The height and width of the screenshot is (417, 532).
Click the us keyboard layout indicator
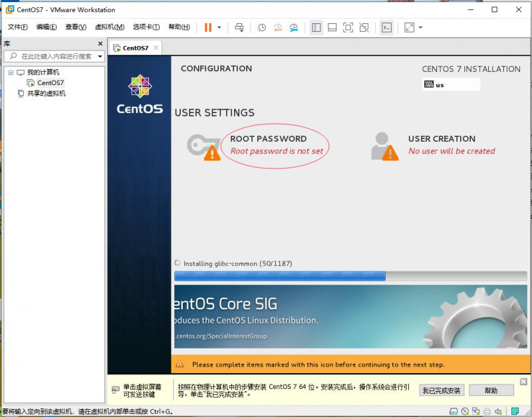[451, 84]
